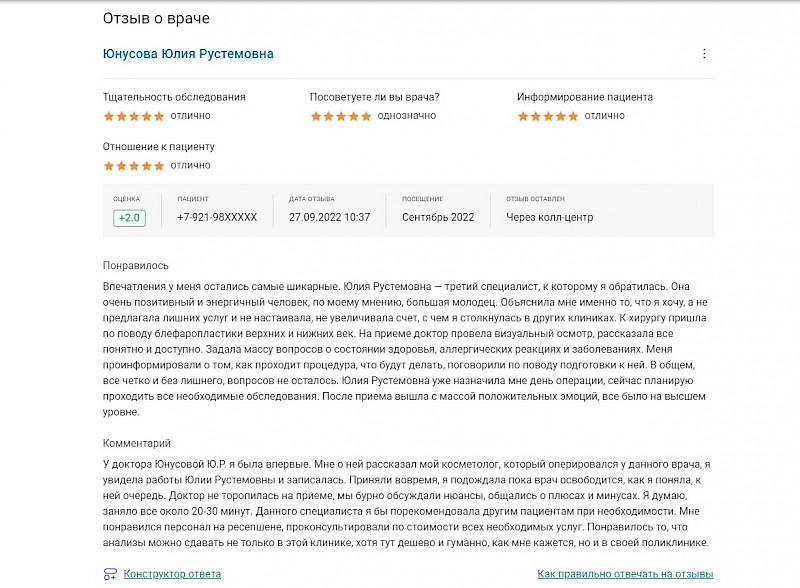Click the Через колл-центр value
Viewport: 800px width, 588px height.
point(549,217)
